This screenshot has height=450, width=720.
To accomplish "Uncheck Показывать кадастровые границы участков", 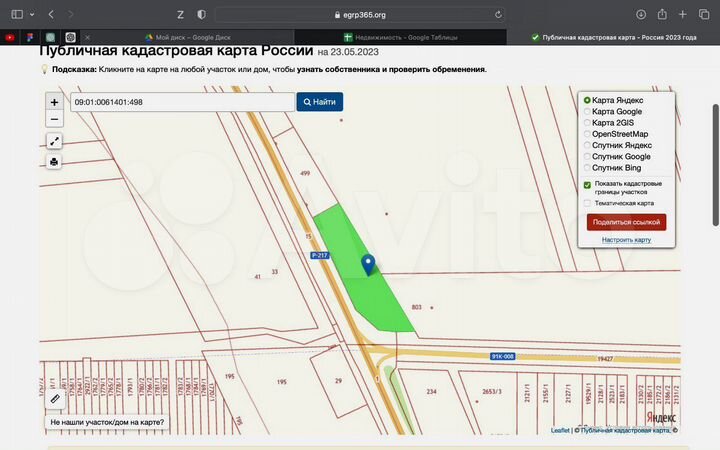I will [x=587, y=184].
